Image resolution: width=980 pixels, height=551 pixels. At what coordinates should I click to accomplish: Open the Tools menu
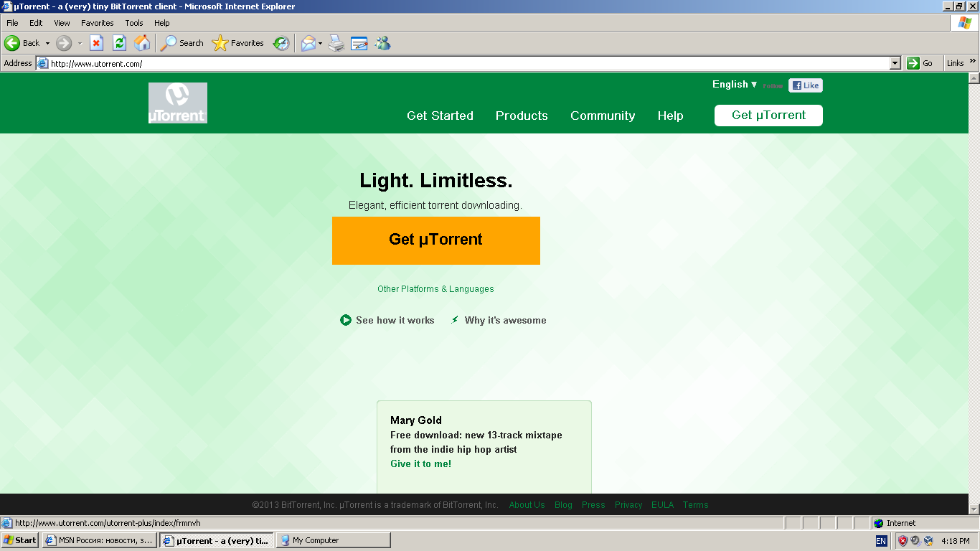point(134,23)
